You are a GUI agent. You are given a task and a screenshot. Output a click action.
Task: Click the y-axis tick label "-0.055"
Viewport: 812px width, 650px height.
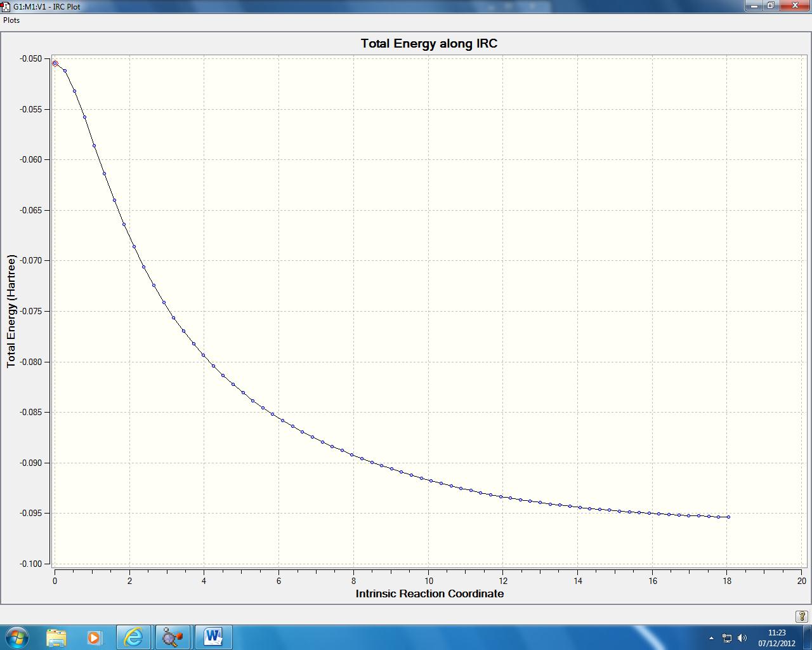[x=30, y=109]
